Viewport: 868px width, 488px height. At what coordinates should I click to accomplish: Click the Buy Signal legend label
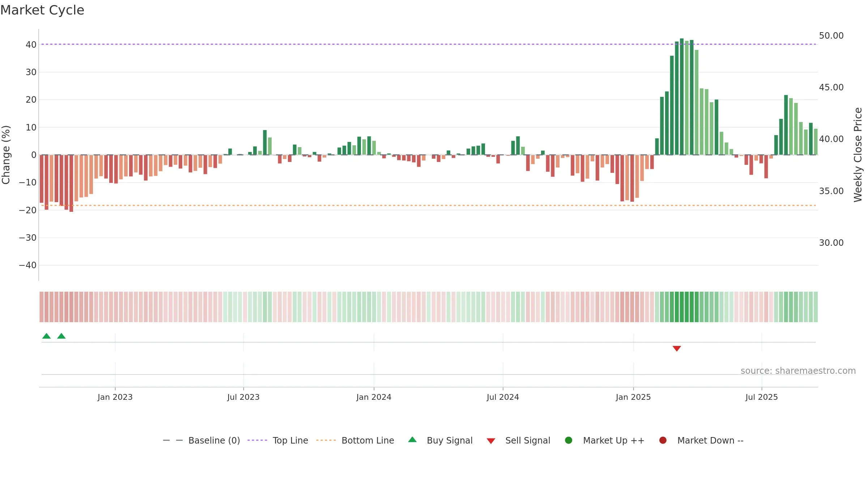click(x=450, y=440)
